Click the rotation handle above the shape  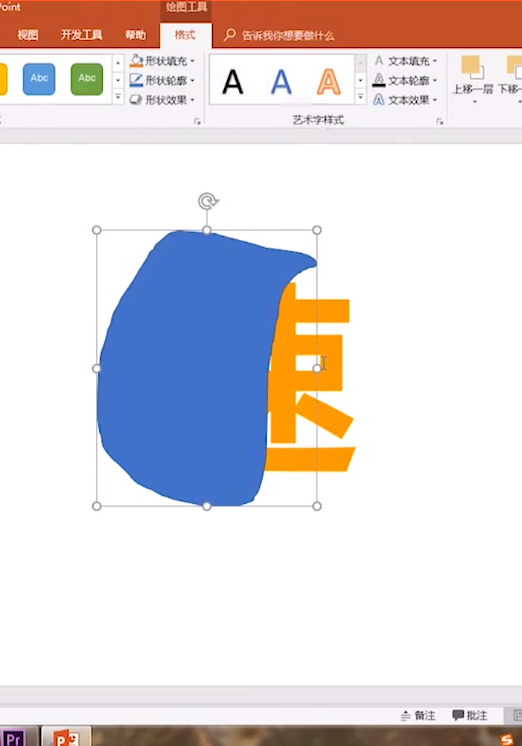(207, 201)
